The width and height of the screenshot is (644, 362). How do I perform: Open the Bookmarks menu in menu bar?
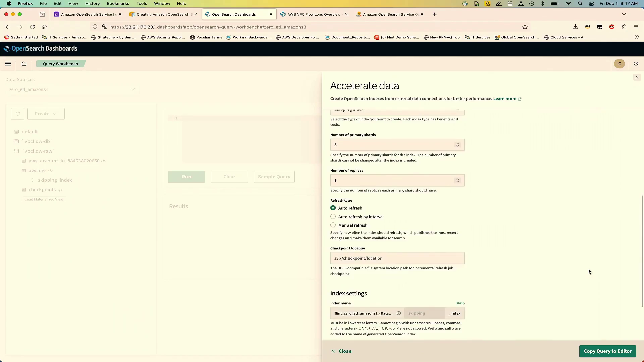(x=118, y=3)
